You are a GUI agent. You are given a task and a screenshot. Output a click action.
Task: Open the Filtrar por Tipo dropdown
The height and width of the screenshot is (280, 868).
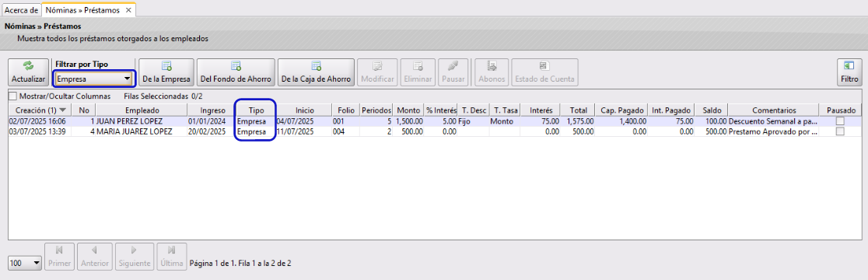tap(94, 79)
